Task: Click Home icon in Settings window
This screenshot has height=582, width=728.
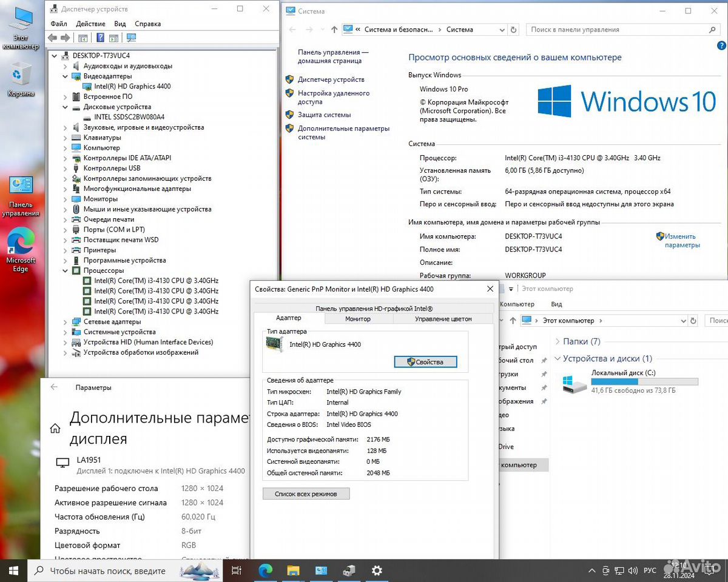Action: click(x=55, y=429)
